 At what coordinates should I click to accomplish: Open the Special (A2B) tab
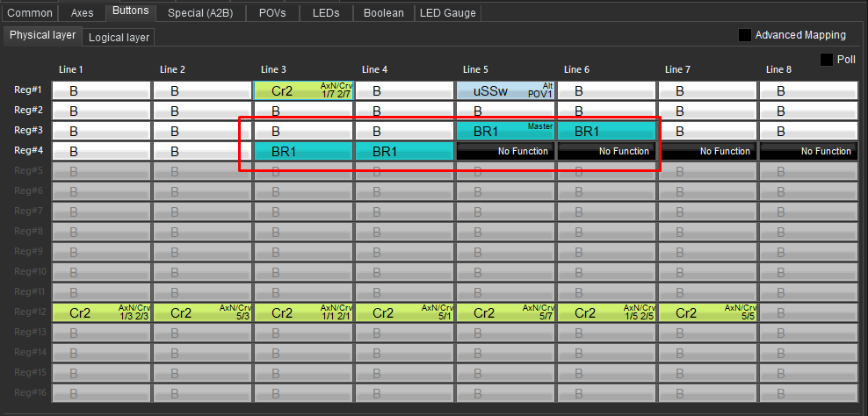coord(200,12)
